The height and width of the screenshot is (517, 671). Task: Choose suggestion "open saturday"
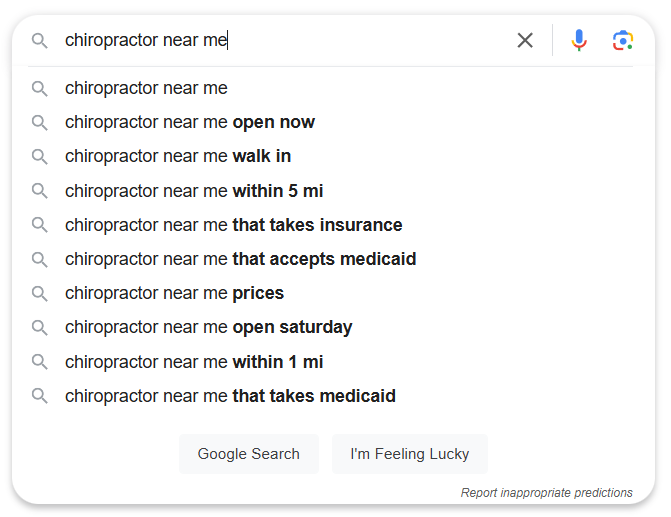[x=330, y=328]
